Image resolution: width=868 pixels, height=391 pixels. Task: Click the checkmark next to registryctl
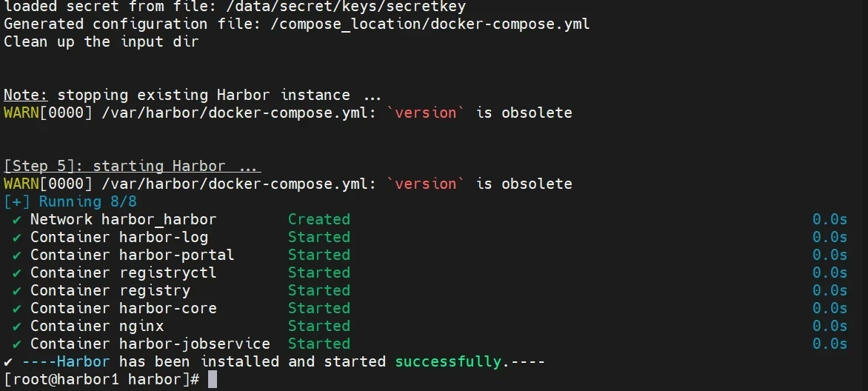(x=16, y=273)
